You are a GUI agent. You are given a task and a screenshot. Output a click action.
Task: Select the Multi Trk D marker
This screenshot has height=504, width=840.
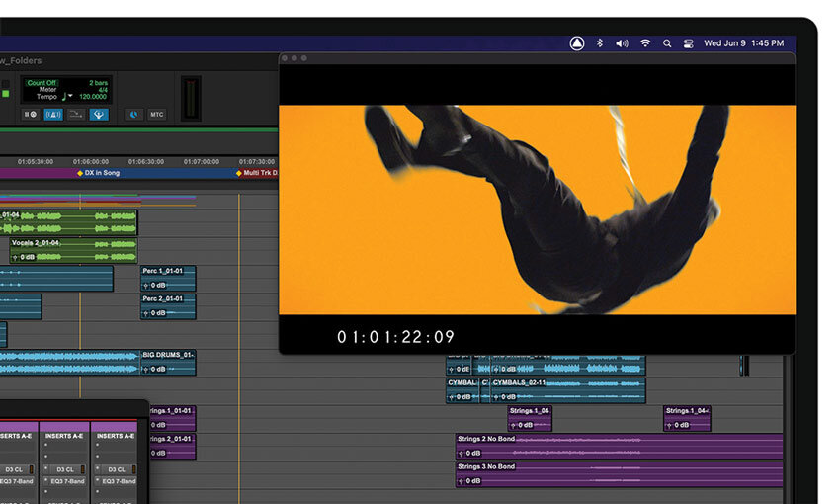click(x=257, y=173)
